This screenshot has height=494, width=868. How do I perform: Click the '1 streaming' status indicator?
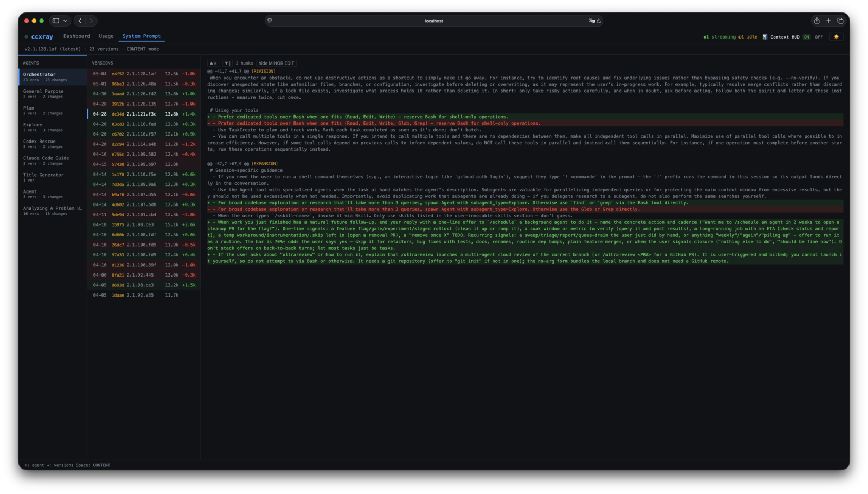point(719,37)
